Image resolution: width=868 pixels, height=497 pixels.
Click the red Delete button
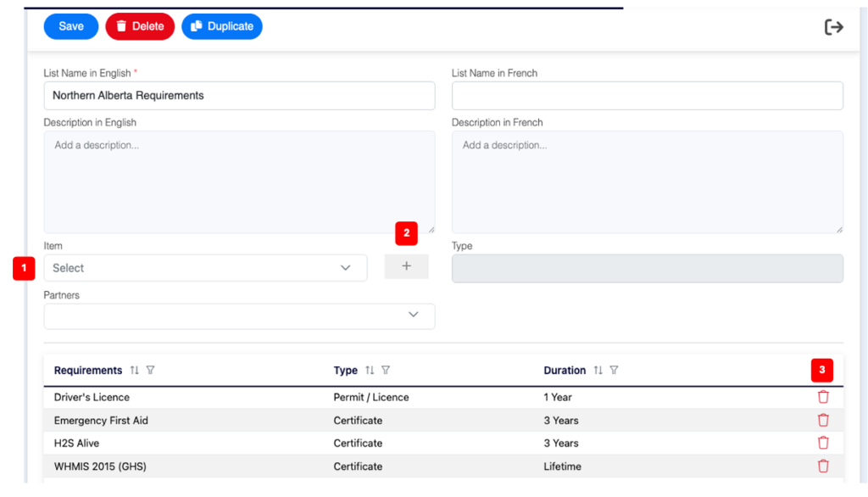[x=140, y=26]
